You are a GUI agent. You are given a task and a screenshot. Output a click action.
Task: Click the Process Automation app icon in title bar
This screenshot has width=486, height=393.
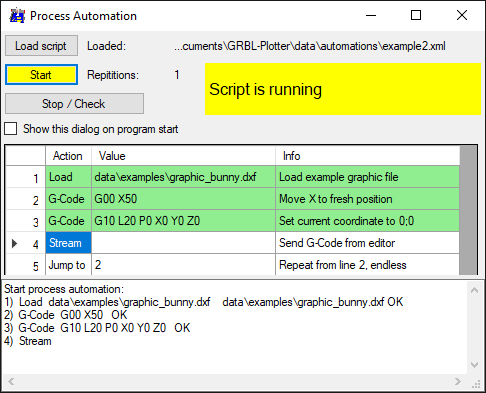pos(17,16)
